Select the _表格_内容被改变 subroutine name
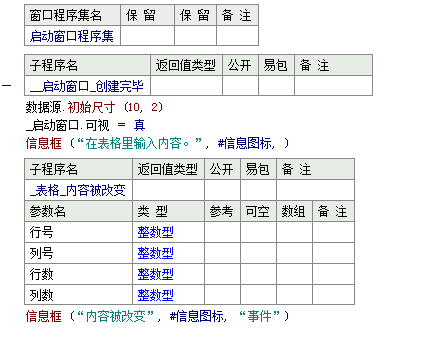Viewport: 432px width, 364px height. coord(78,190)
